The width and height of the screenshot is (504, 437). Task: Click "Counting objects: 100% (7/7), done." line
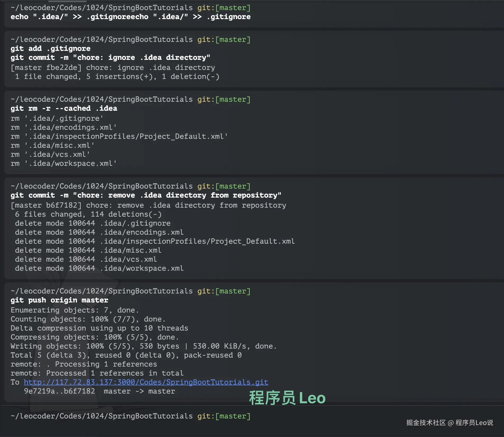point(88,319)
